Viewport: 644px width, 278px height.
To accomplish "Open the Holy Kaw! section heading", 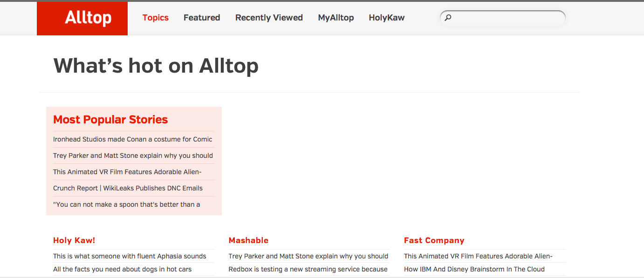I will (74, 240).
